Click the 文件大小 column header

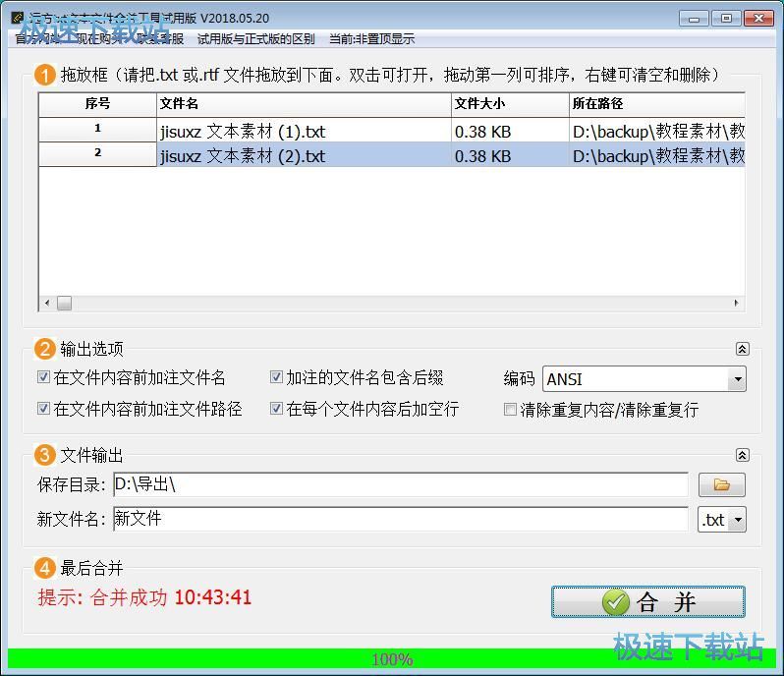510,104
